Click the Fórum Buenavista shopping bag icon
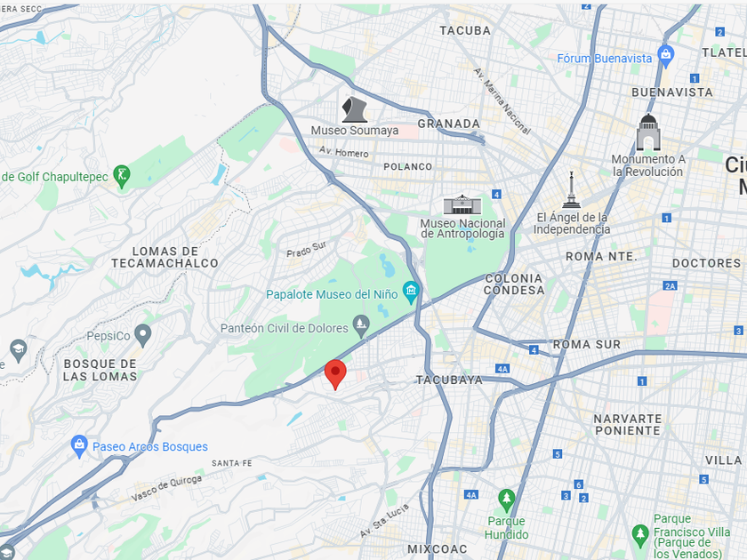The height and width of the screenshot is (560, 747). [665, 57]
